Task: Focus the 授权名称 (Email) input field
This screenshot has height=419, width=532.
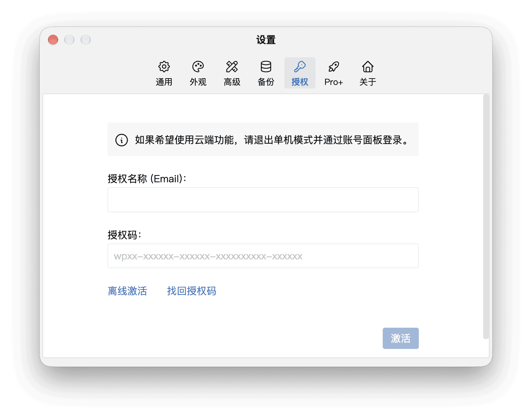Action: (x=263, y=200)
